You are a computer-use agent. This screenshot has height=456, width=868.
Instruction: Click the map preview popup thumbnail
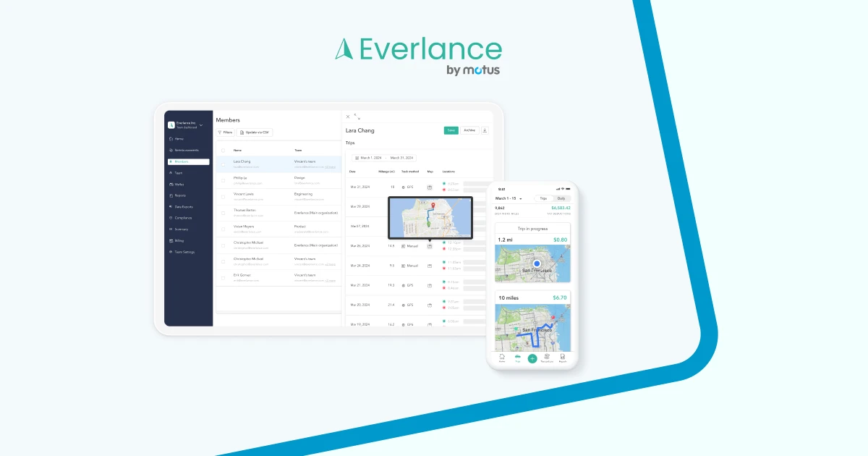click(x=430, y=218)
